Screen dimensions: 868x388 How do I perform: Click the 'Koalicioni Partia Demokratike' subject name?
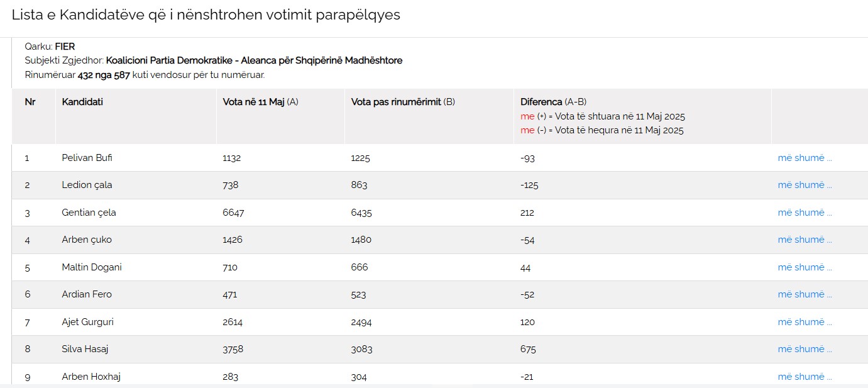(254, 60)
